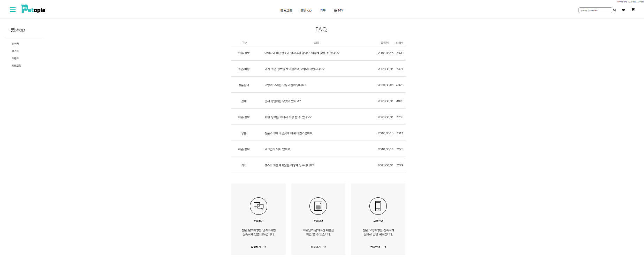This screenshot has width=644, height=264.
Task: Open the shopping cart icon
Action: coord(633,10)
